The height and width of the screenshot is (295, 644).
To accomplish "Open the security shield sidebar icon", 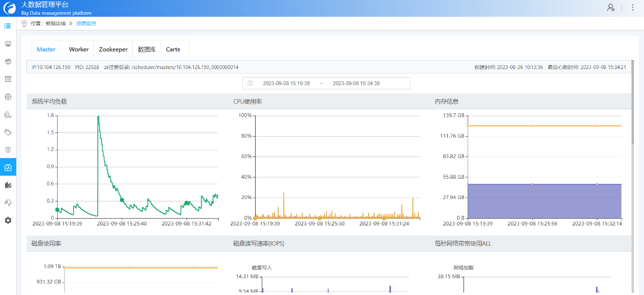I will pyautogui.click(x=8, y=150).
